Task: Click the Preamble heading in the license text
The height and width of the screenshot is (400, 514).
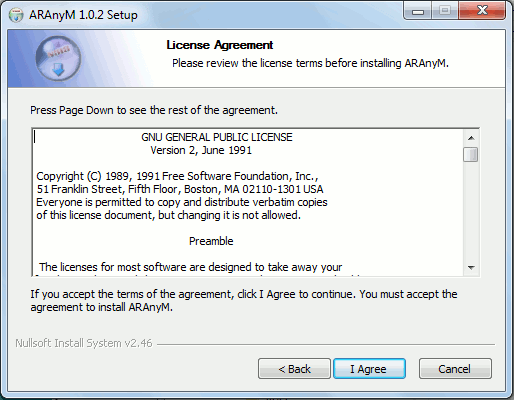Action: [x=211, y=241]
